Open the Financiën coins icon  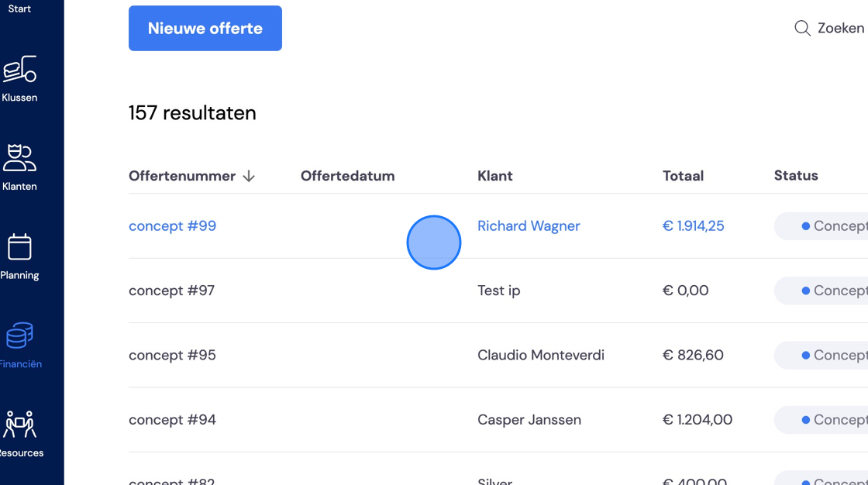point(19,335)
